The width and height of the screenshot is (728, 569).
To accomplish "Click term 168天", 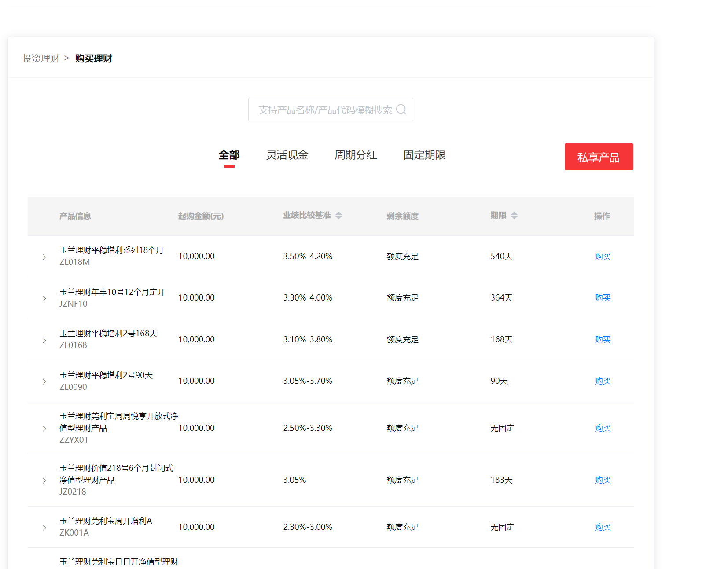I will point(502,340).
